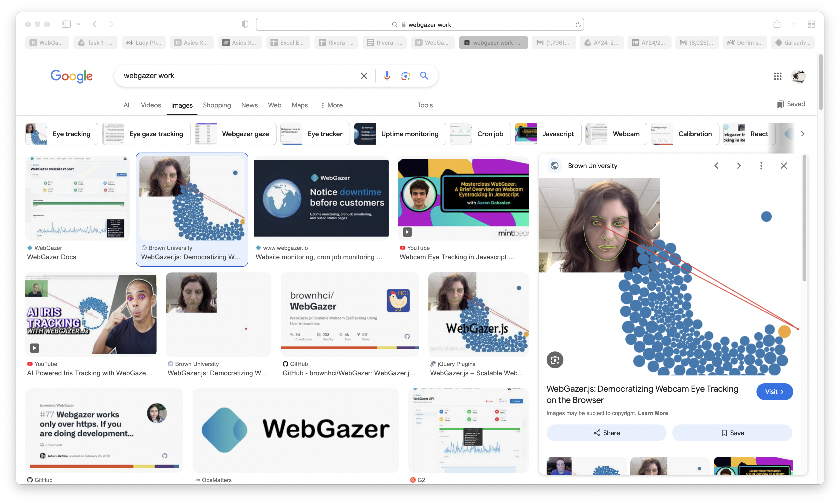The height and width of the screenshot is (504, 840).
Task: Open the OpsMatters WebGazer logo image
Action: (295, 430)
